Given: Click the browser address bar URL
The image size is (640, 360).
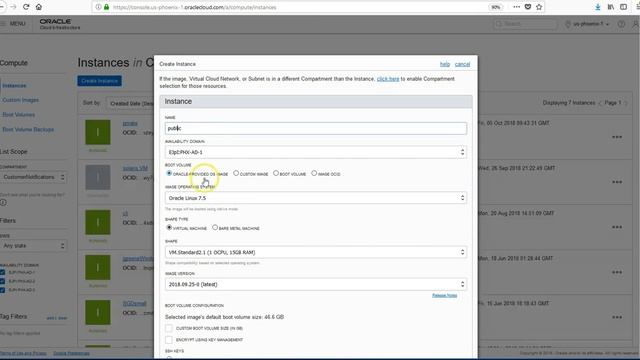Looking at the screenshot, I should click(x=195, y=7).
